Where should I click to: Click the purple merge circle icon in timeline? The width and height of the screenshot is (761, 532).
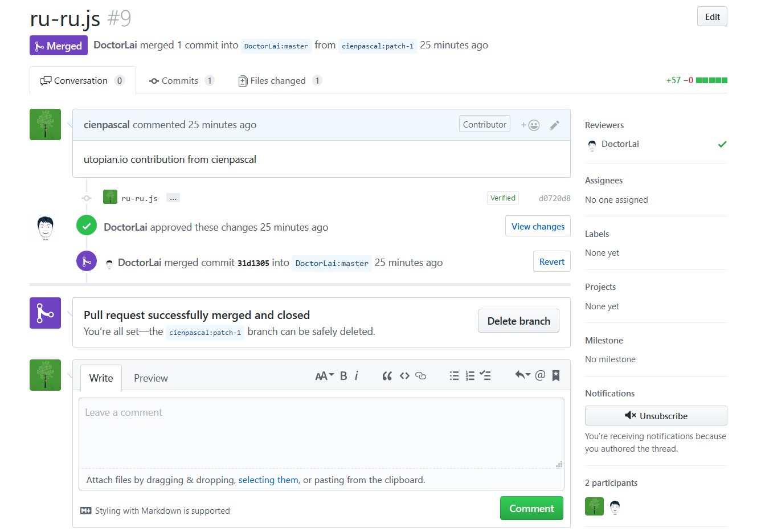[x=87, y=261]
